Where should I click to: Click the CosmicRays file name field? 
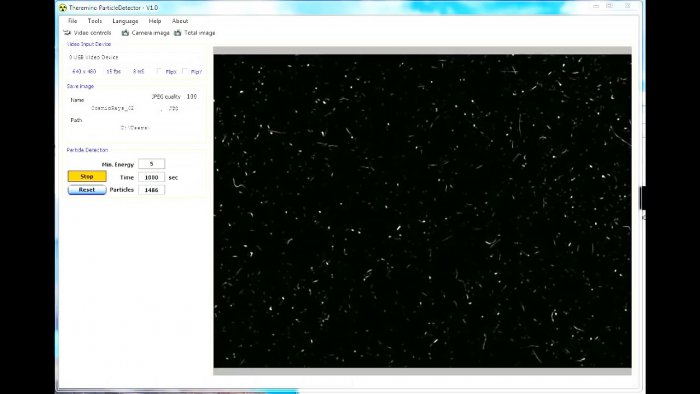pyautogui.click(x=112, y=108)
